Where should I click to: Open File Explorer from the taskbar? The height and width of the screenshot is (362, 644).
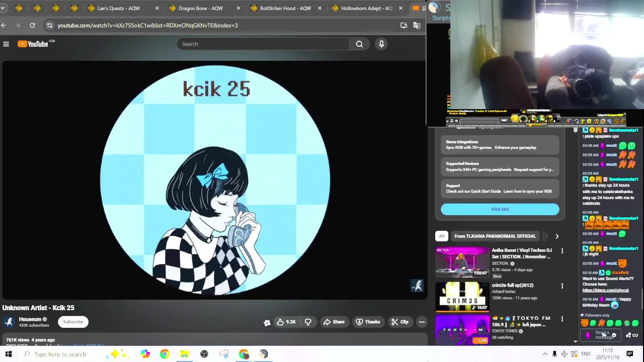(184, 354)
